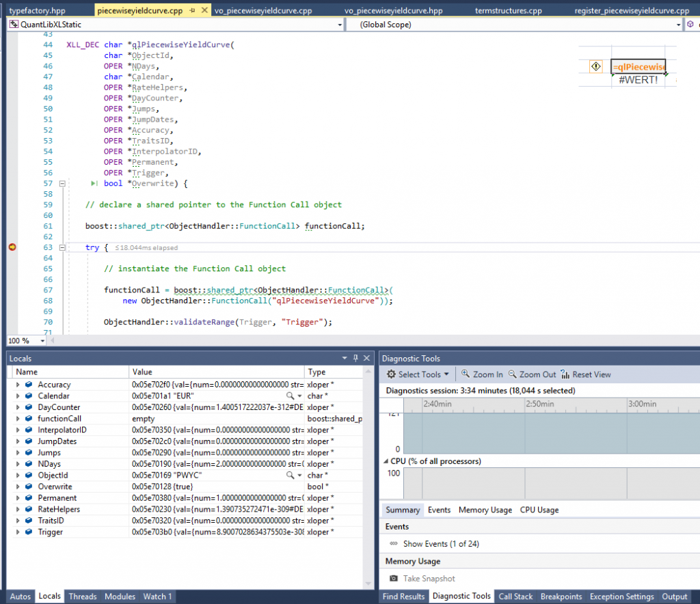Viewport: 700px width, 604px height.
Task: Take a memory snapshot via camera icon
Action: point(394,578)
